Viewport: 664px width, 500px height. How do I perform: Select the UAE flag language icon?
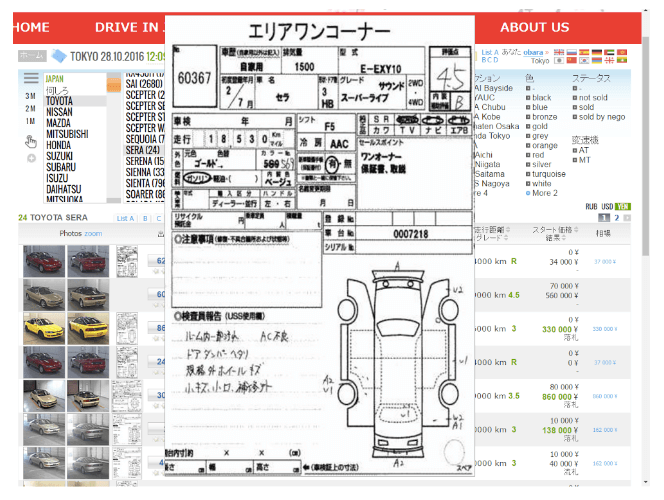[x=609, y=52]
